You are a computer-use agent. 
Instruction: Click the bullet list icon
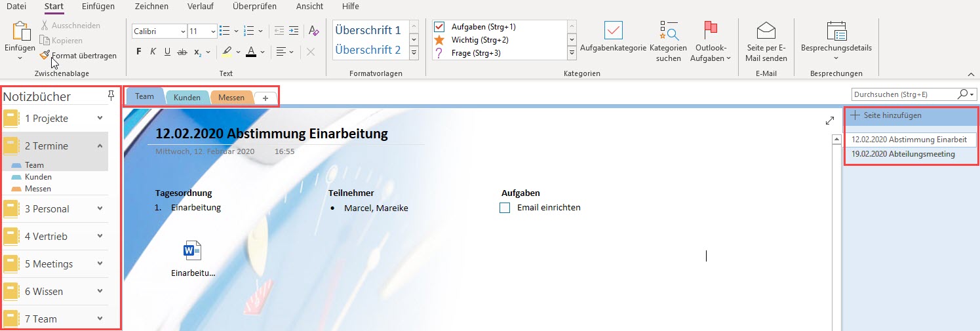225,31
